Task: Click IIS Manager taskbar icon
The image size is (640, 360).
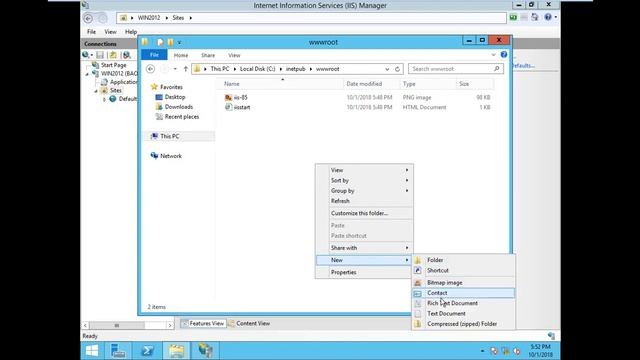Action: click(205, 351)
